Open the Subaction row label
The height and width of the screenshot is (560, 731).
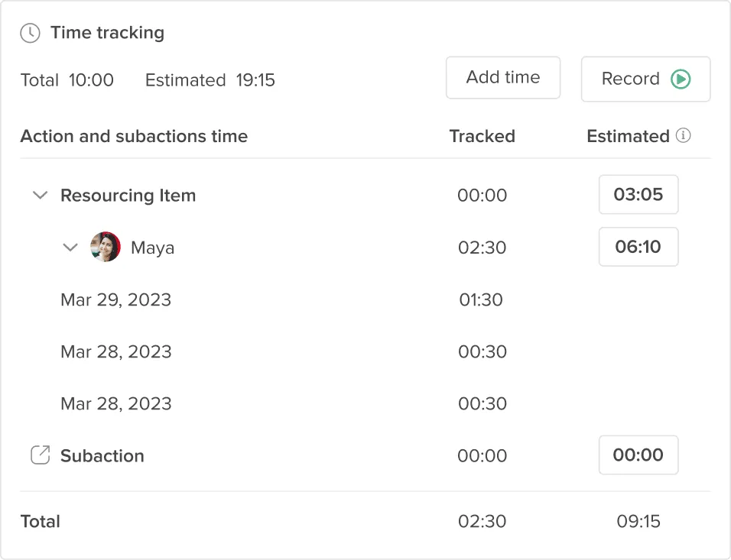tap(102, 455)
